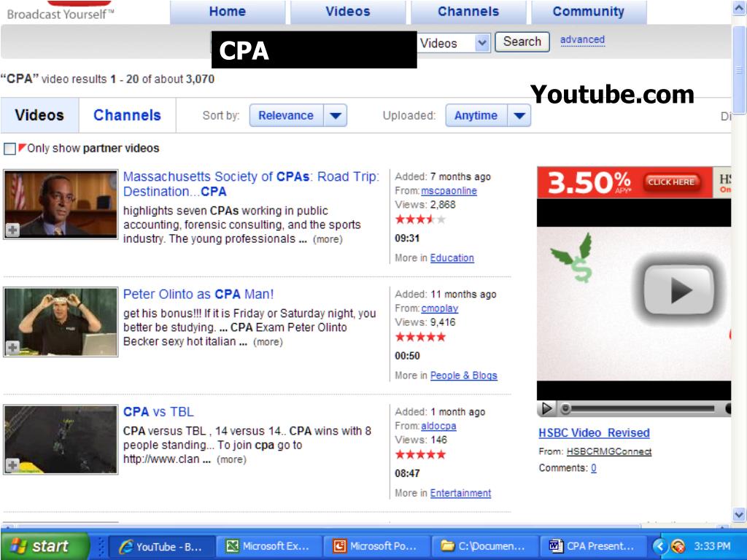Click CLICK HERE button on 3.50% ad
This screenshot has width=747, height=560.
(671, 182)
